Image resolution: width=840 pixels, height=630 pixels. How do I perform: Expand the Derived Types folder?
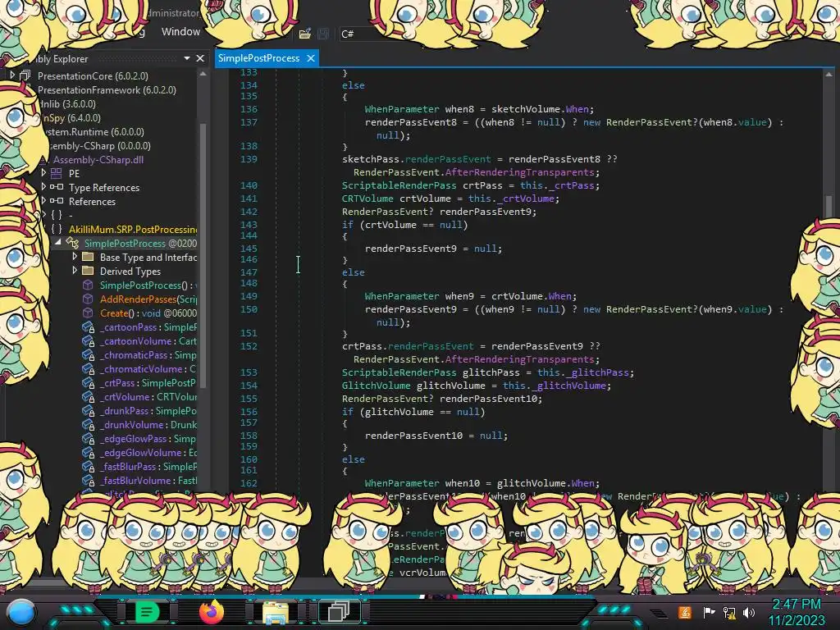coord(75,271)
